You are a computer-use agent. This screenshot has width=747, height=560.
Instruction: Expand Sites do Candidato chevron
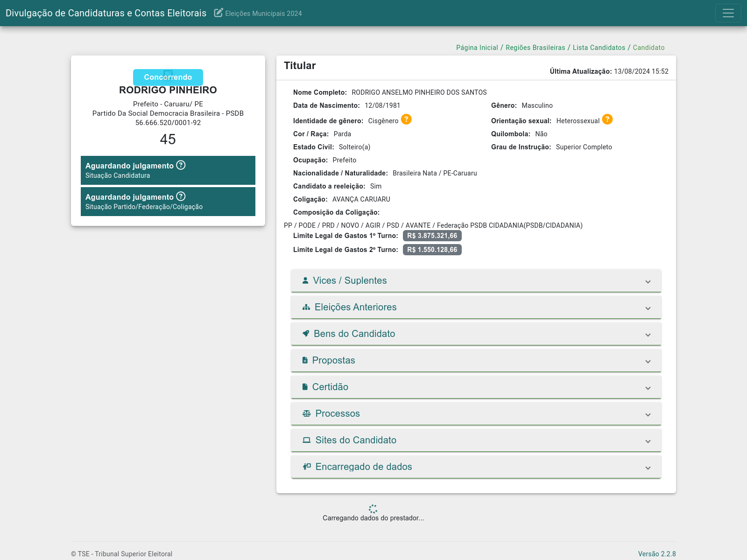(x=648, y=441)
